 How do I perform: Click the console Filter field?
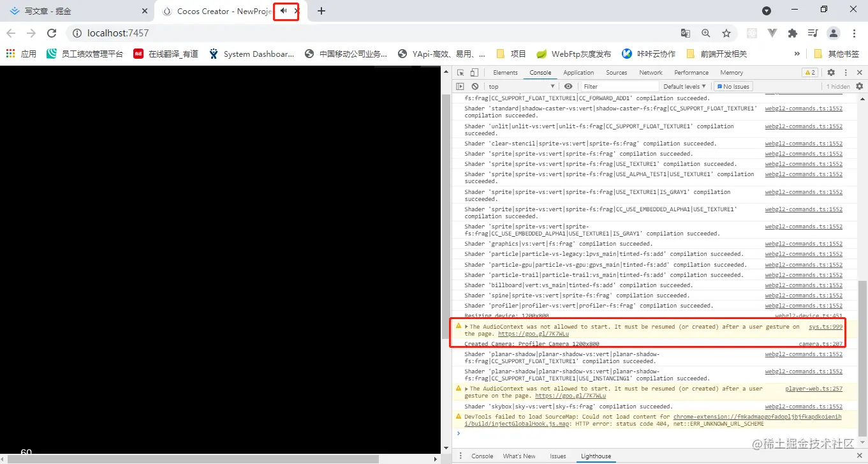point(619,86)
